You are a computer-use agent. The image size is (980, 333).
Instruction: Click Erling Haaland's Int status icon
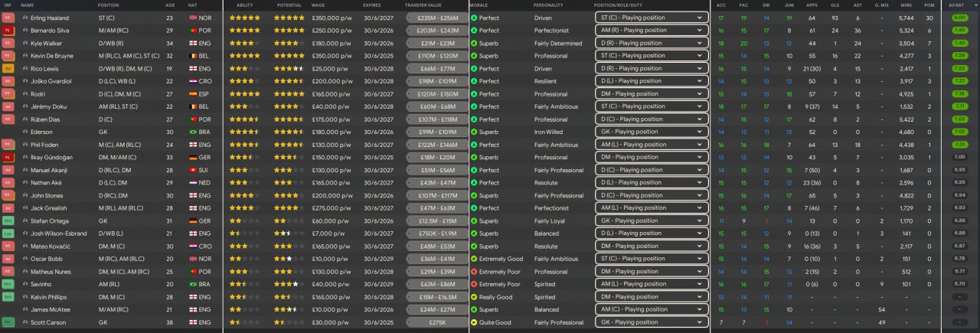click(x=8, y=17)
